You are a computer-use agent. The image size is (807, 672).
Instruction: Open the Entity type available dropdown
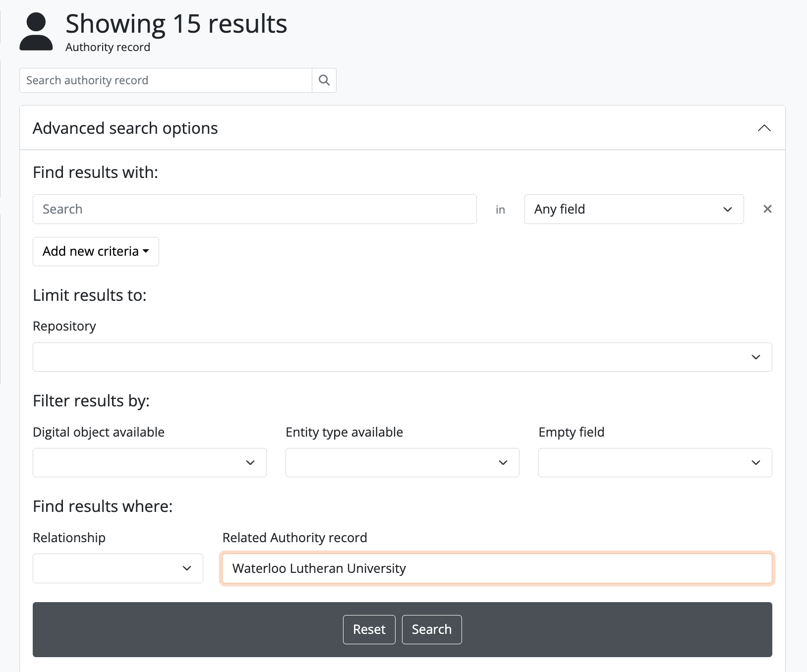coord(402,462)
